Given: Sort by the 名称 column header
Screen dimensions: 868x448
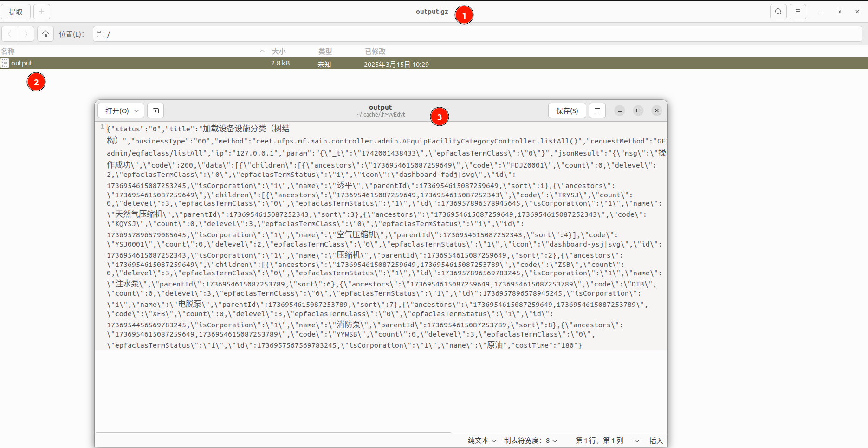Looking at the screenshot, I should click(8, 51).
